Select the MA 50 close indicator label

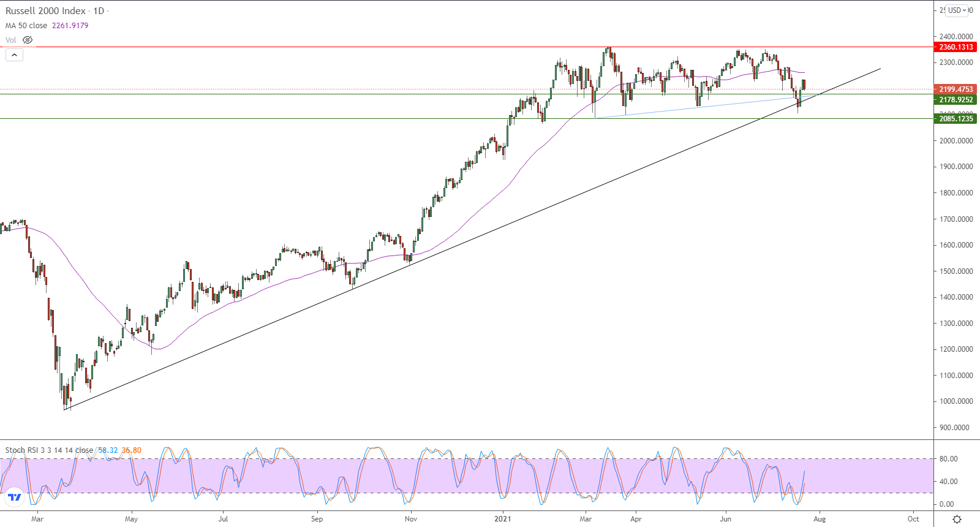tap(26, 26)
